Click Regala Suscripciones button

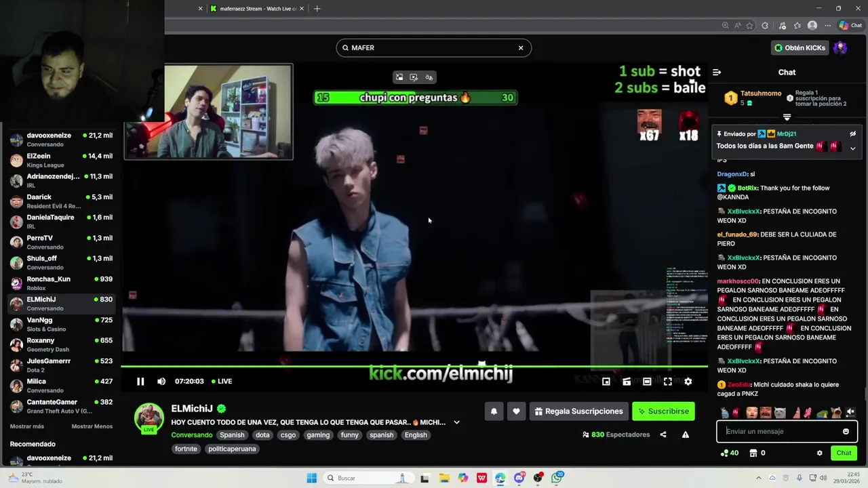coord(578,411)
